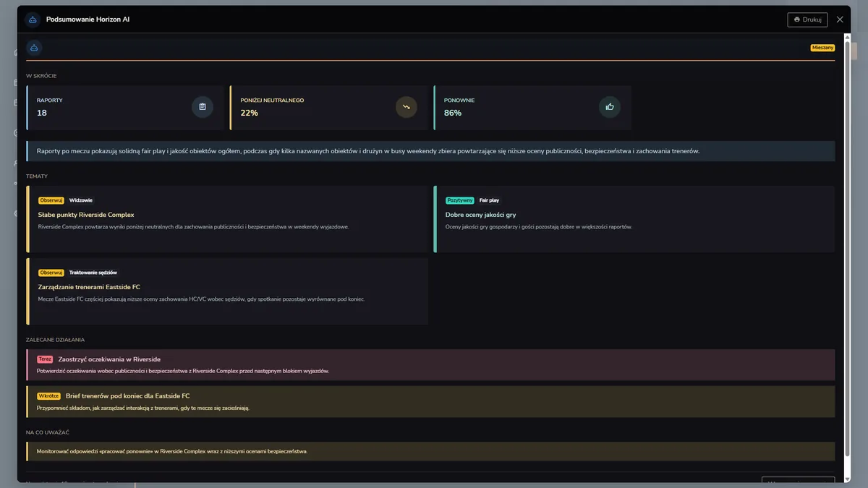Click the trending-down icon in the Poniżej neutralnego card

[x=407, y=107]
